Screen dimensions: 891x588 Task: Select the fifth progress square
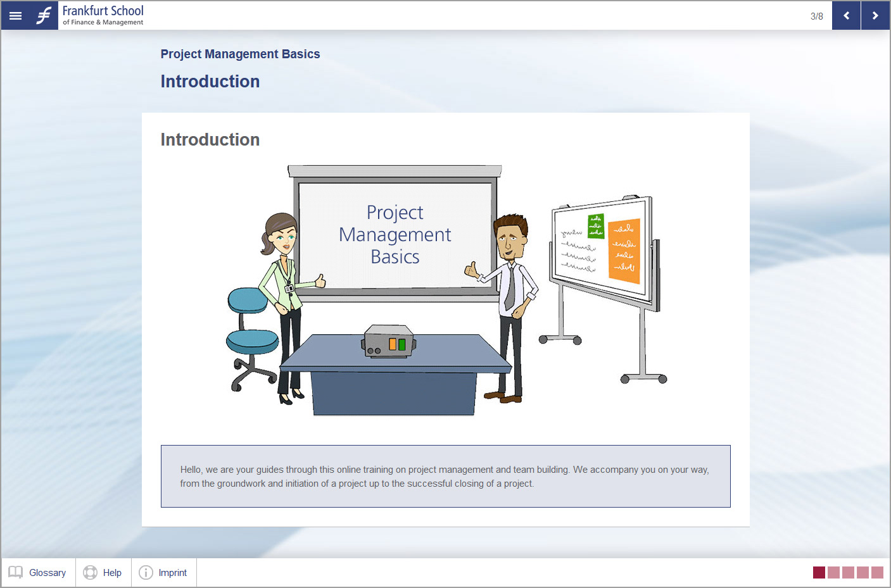877,572
